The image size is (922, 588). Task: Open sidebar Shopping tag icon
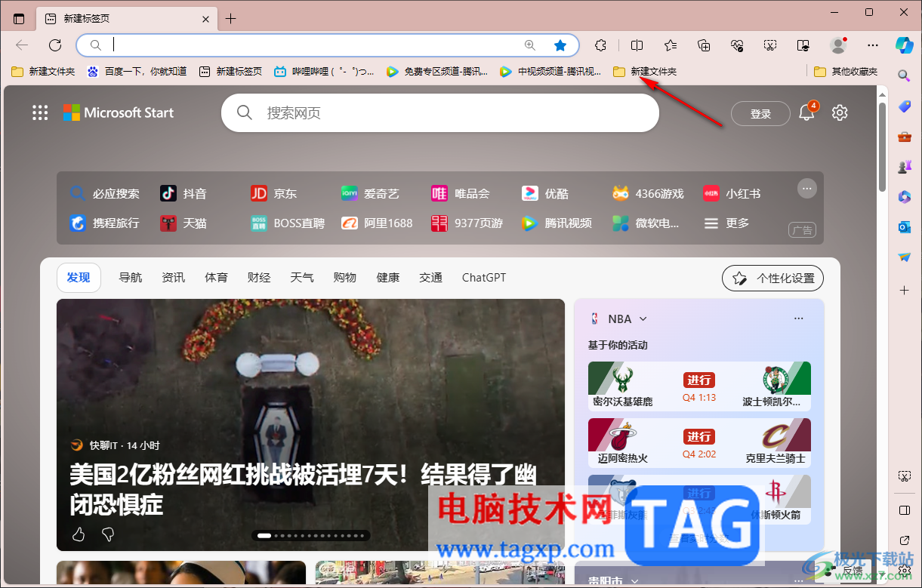904,106
